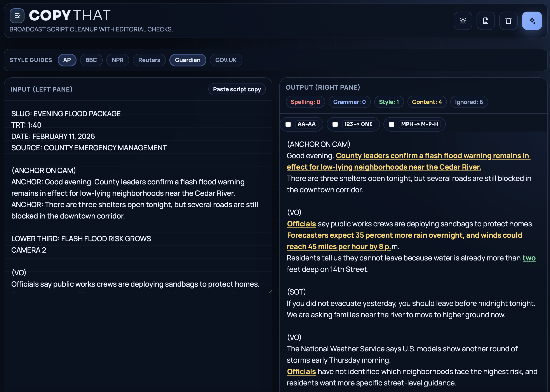This screenshot has width=550, height=392.
Task: Click the highlighted 'Officials' link in the VO section
Action: point(301,224)
